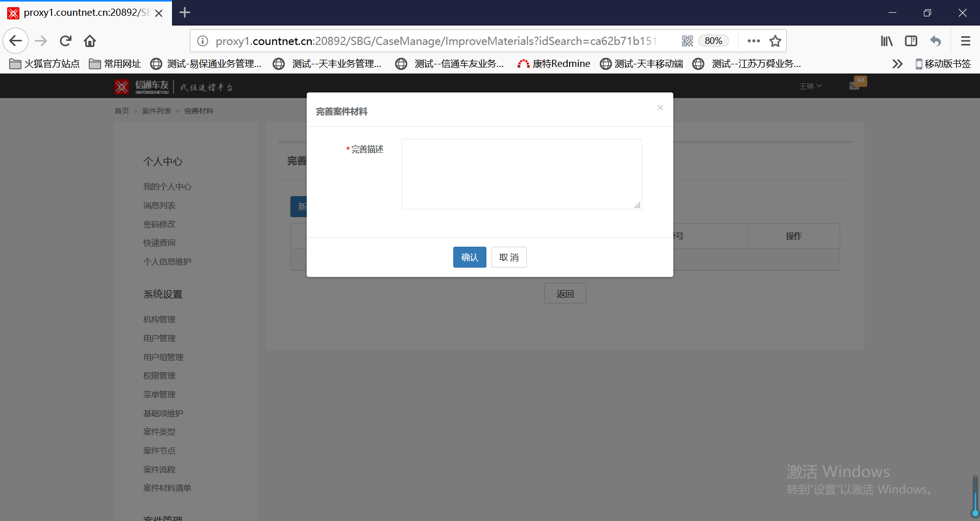Toggle the sidebar view icon

[x=911, y=41]
